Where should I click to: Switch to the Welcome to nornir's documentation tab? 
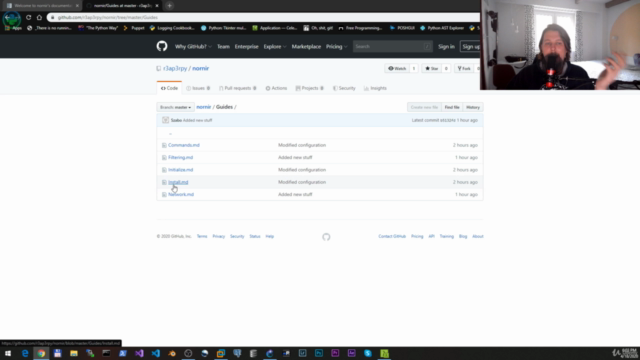(x=42, y=6)
